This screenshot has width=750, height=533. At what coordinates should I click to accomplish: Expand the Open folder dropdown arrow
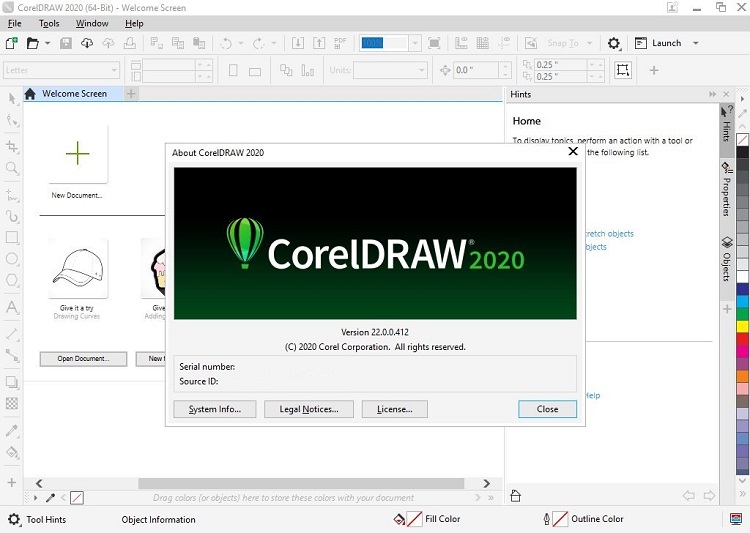(x=47, y=43)
